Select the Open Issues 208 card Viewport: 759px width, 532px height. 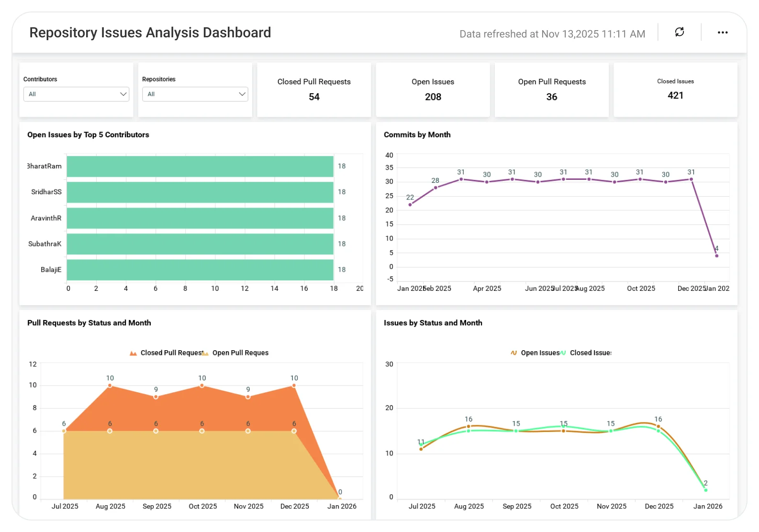(433, 89)
